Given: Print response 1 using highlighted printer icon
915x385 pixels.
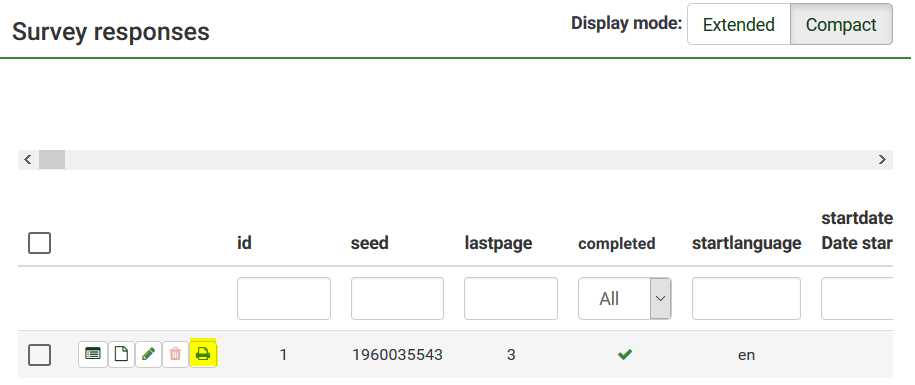Looking at the screenshot, I should [203, 354].
